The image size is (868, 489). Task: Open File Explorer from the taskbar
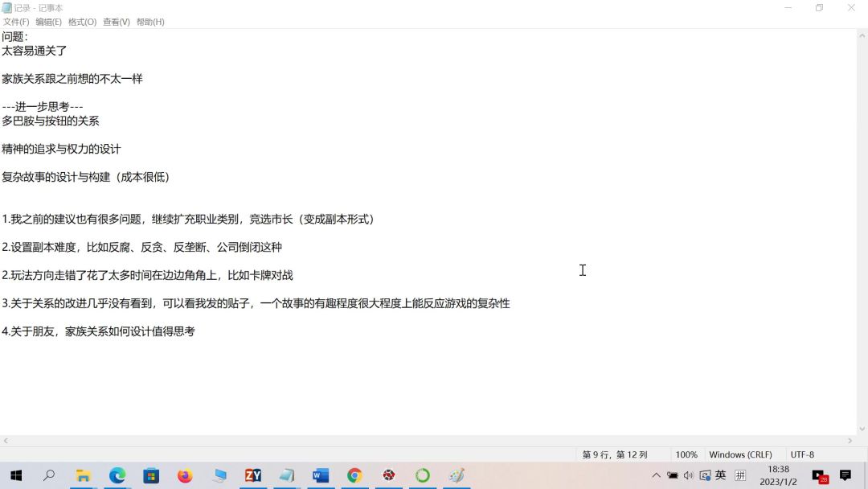83,475
